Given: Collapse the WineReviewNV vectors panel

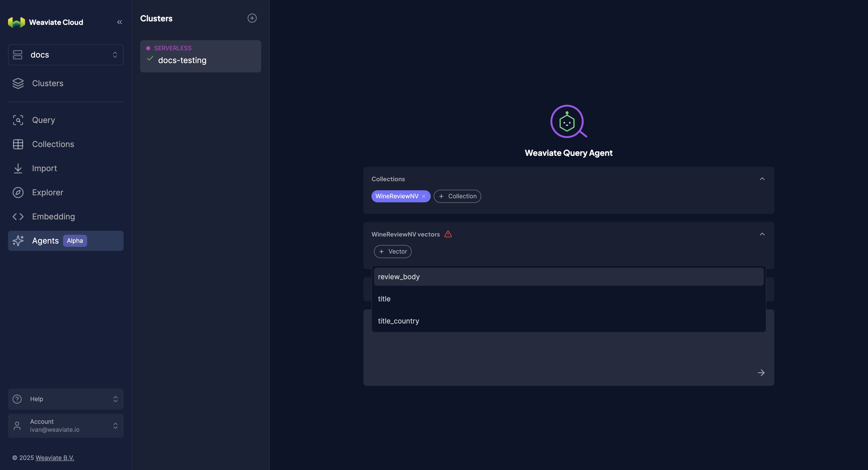Looking at the screenshot, I should (x=762, y=234).
